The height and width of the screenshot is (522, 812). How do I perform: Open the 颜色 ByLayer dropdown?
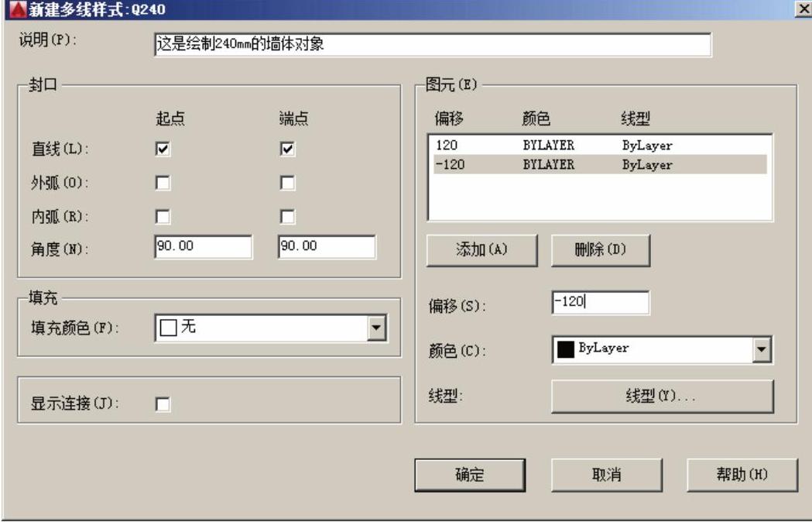click(761, 349)
